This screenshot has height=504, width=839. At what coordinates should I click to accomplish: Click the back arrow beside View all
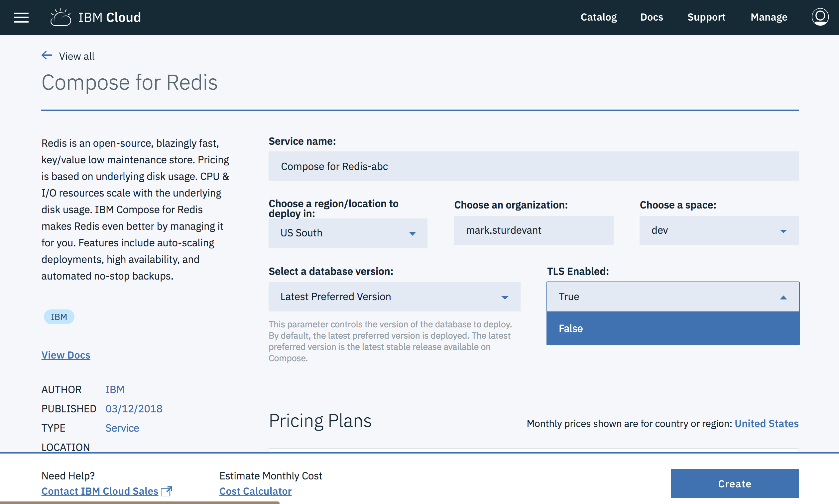tap(47, 55)
